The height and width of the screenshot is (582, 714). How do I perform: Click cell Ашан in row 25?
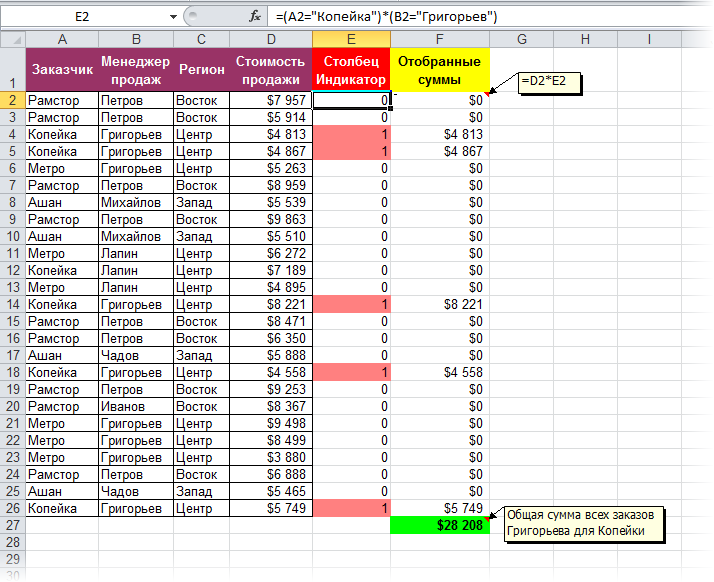[62, 491]
